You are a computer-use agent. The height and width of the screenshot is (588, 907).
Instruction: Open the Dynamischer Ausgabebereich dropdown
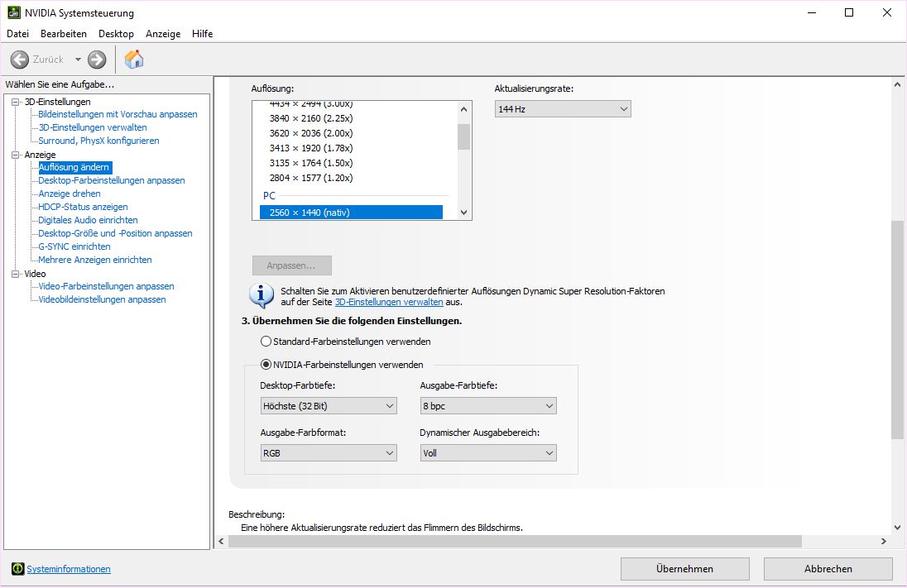(488, 452)
